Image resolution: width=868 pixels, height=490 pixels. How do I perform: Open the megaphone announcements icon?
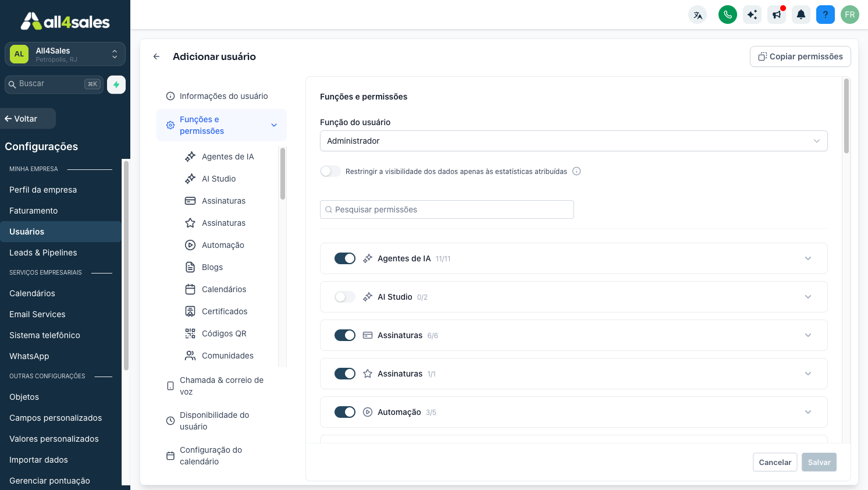point(777,15)
